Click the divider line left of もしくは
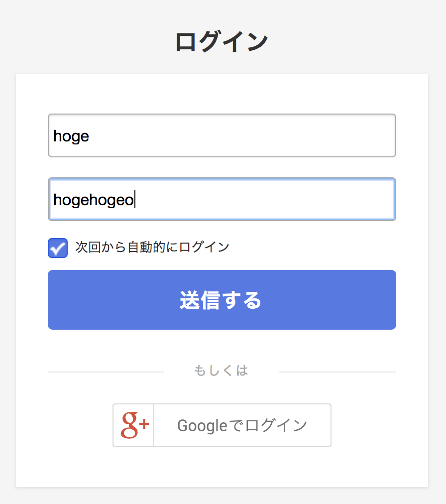 tap(106, 372)
